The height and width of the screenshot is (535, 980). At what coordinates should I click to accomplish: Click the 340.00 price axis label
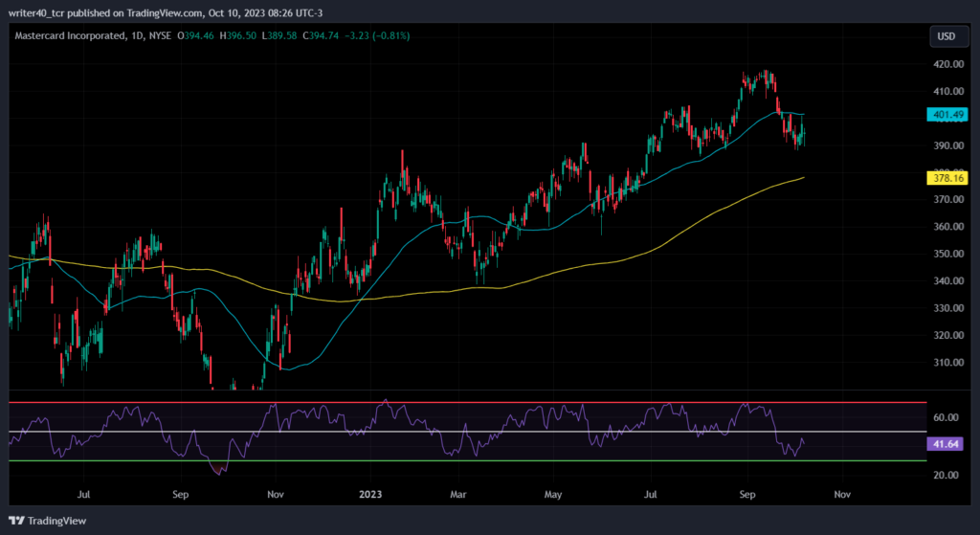click(948, 281)
